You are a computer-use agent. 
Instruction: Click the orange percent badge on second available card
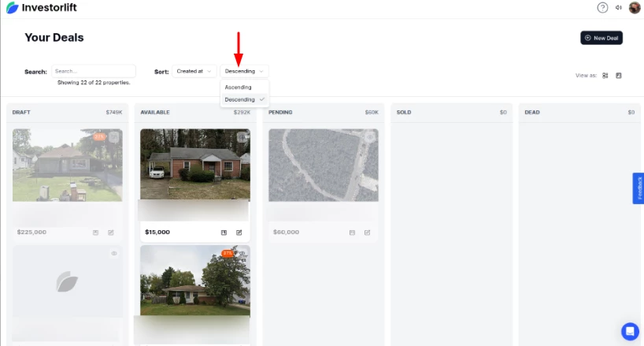point(228,253)
